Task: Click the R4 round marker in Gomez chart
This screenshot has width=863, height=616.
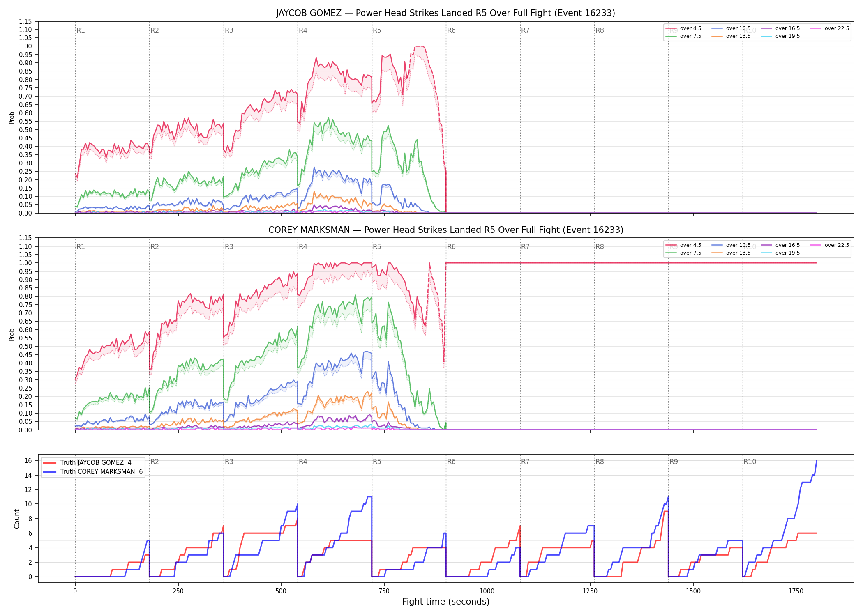Action: point(303,30)
